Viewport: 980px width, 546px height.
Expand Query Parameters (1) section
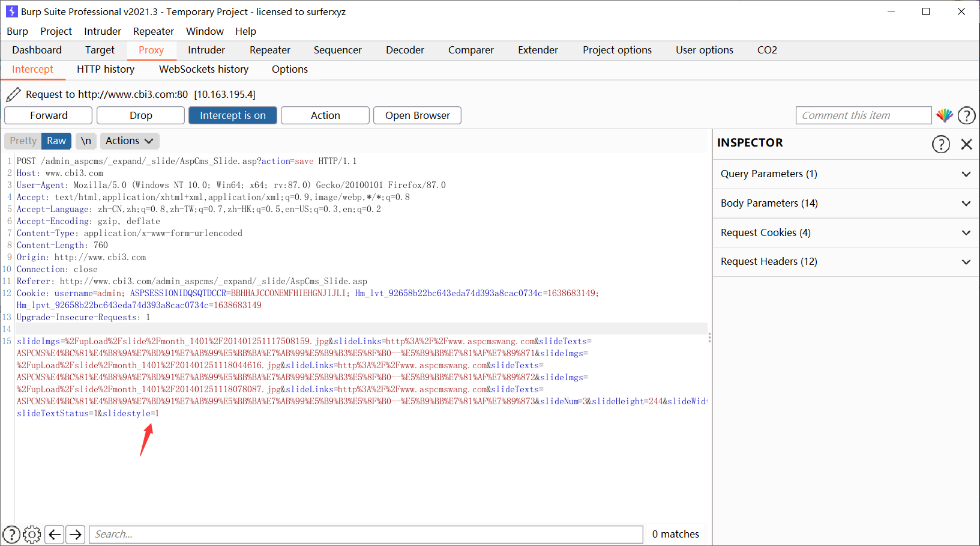846,174
